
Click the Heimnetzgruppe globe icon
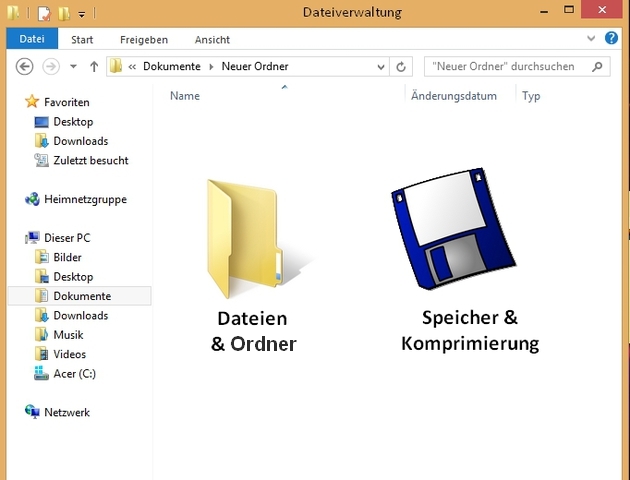tap(32, 199)
